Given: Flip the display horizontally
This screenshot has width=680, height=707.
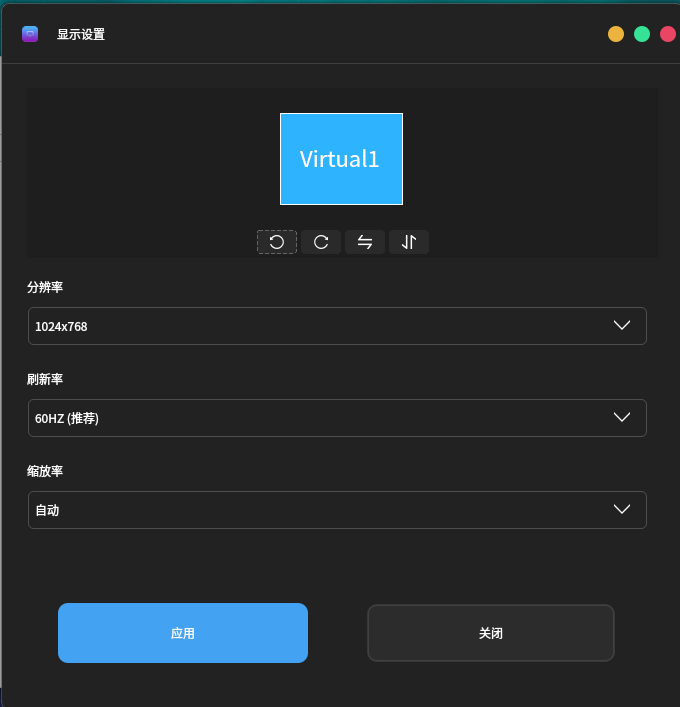Looking at the screenshot, I should (365, 242).
